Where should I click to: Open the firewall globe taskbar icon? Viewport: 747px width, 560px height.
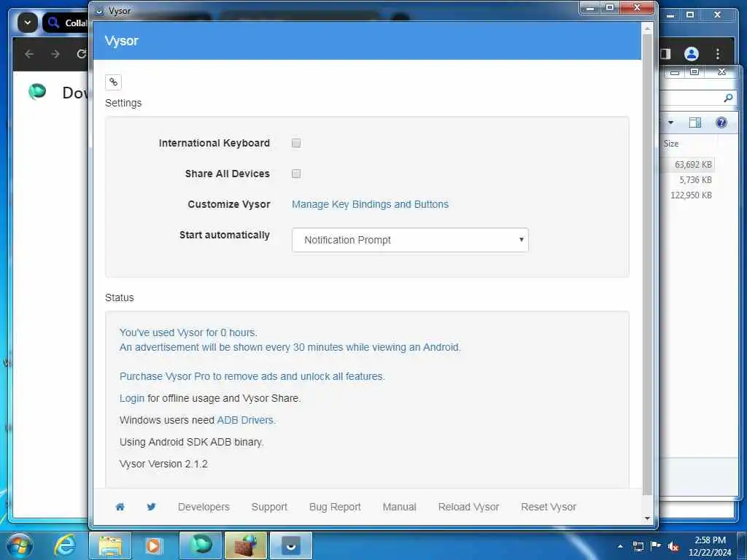[x=245, y=545]
